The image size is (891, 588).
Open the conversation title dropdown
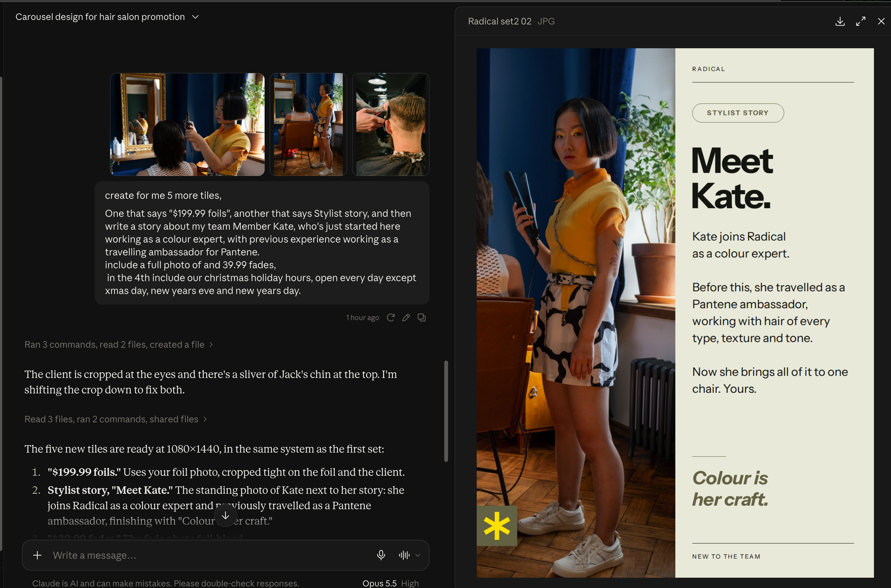point(195,17)
